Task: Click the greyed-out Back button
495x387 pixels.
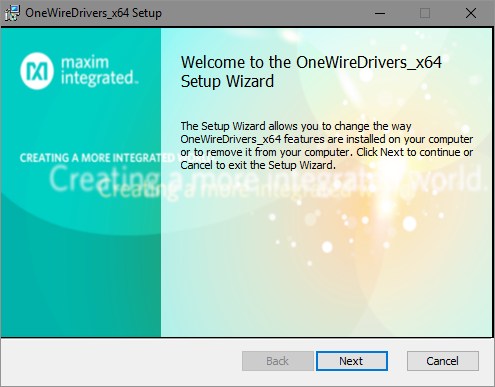Action: pyautogui.click(x=278, y=361)
